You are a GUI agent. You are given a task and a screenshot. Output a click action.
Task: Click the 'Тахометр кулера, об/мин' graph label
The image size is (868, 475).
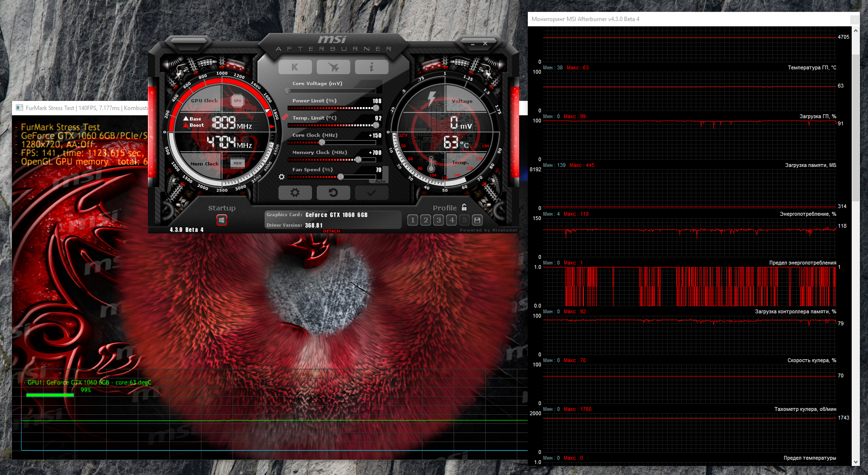pos(805,409)
